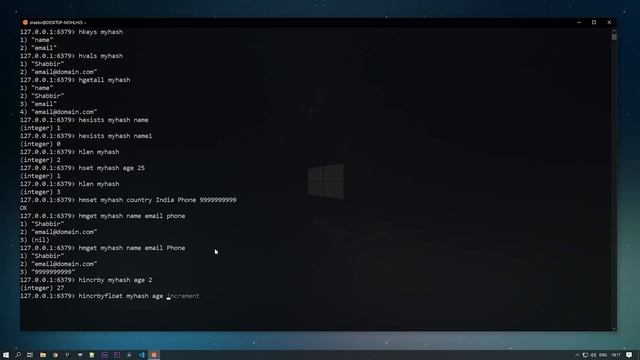Click the '(integer) 2' result line

pyautogui.click(x=40, y=160)
